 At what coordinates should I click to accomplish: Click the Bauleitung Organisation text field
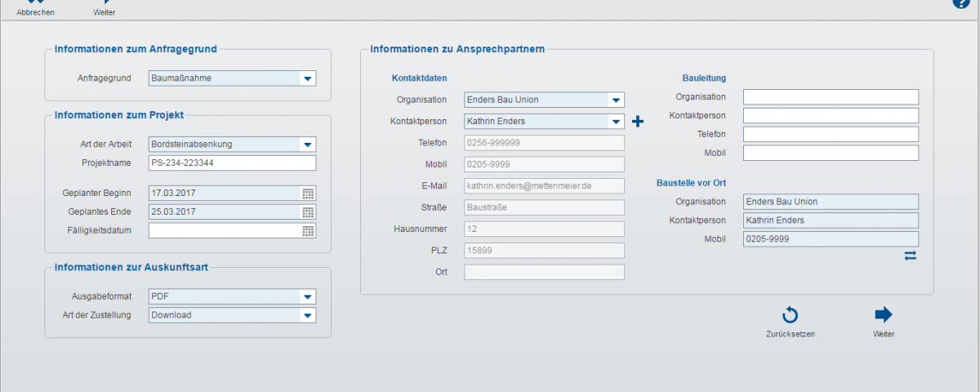tap(831, 97)
